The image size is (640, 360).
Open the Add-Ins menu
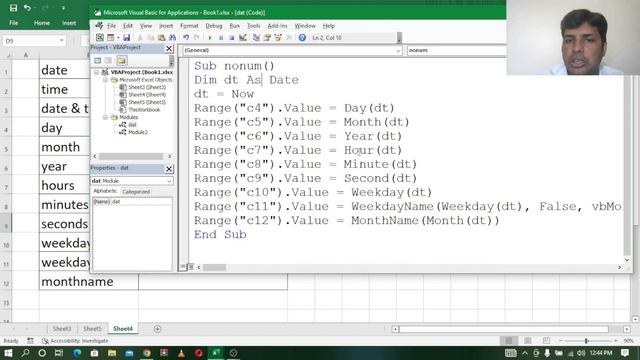click(x=278, y=26)
